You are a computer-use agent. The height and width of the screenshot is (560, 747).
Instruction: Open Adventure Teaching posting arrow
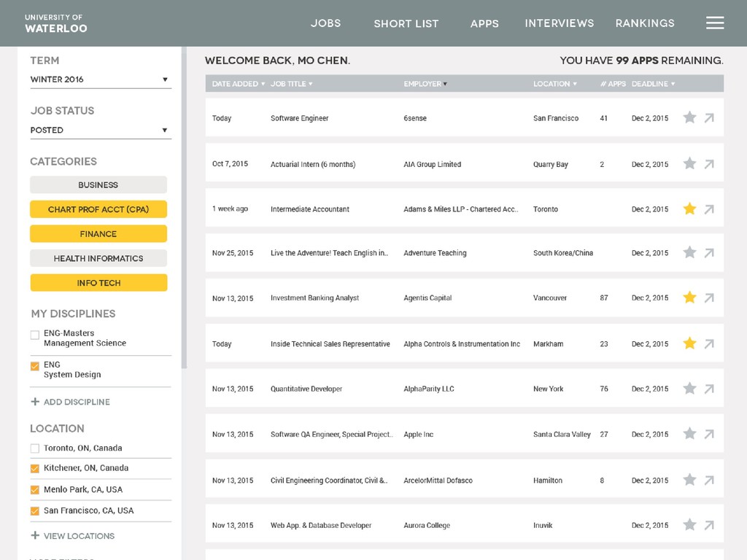pos(709,253)
